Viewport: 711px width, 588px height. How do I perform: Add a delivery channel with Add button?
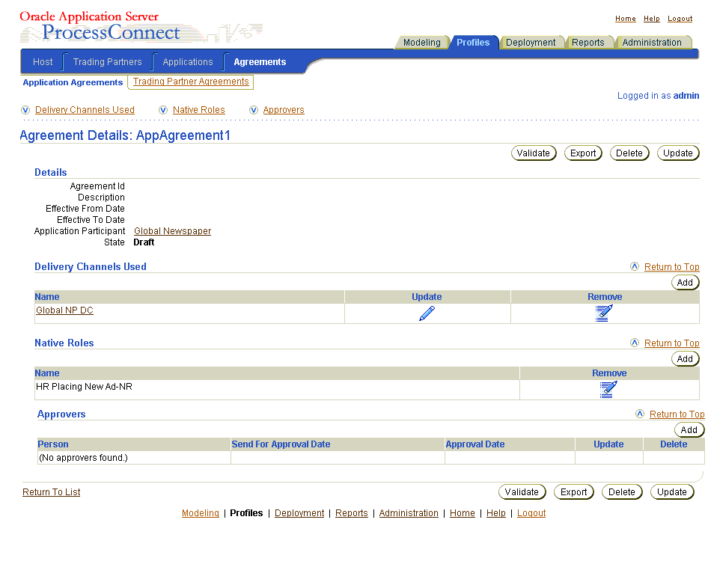685,283
